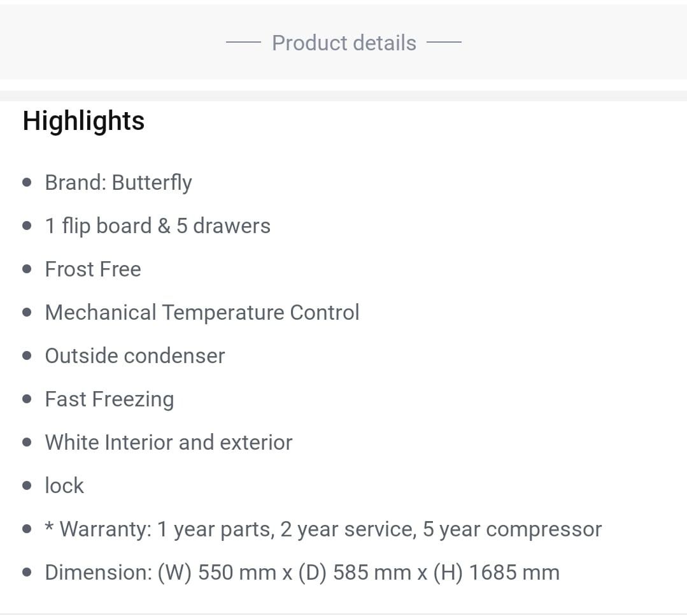Click the Warranty details line
The height and width of the screenshot is (616, 687).
coord(323,529)
